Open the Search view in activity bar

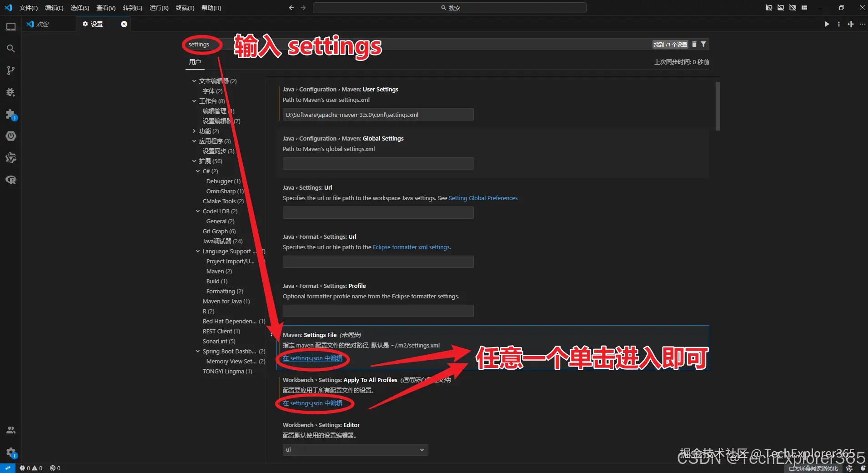point(11,48)
